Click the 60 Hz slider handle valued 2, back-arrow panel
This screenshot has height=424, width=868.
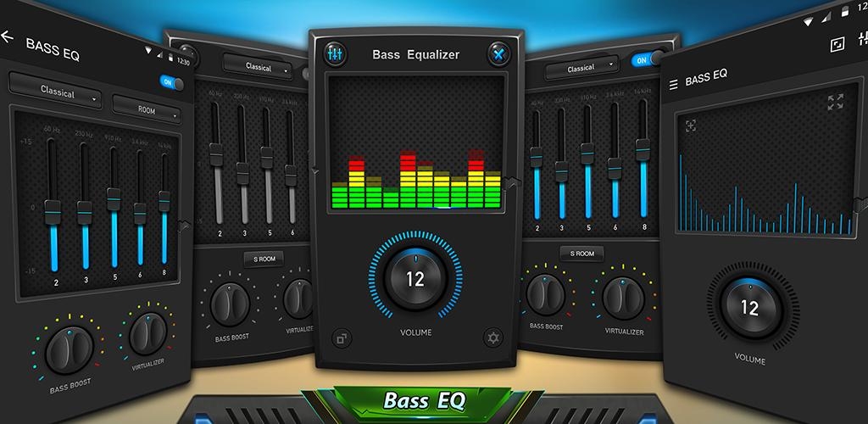click(53, 213)
